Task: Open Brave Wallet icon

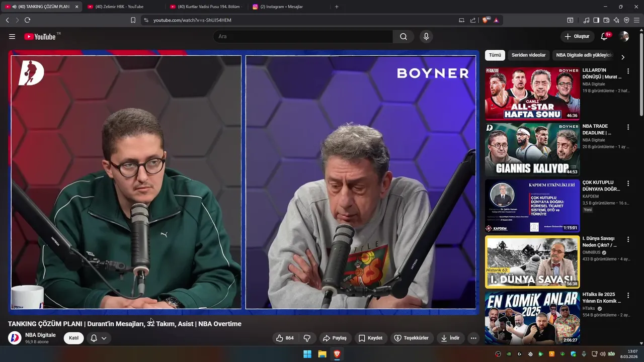Action: (x=606, y=20)
